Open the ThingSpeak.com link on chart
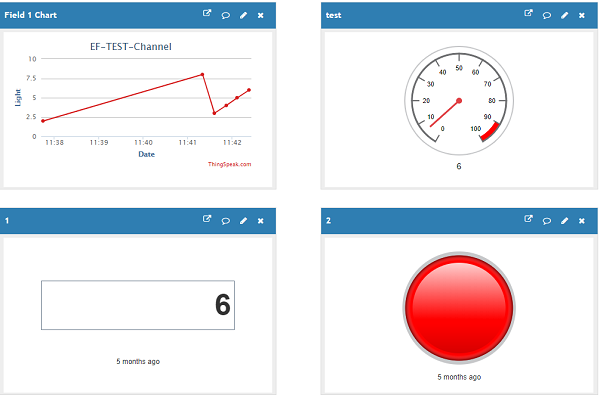The image size is (600, 398). (x=230, y=164)
